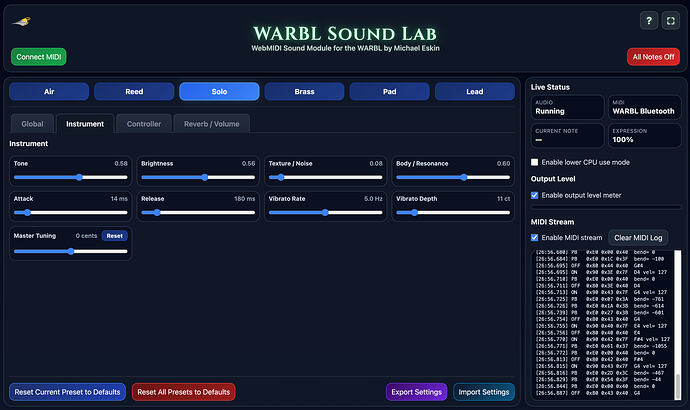Click the Release slider track
The height and width of the screenshot is (410, 690).
coord(198,212)
